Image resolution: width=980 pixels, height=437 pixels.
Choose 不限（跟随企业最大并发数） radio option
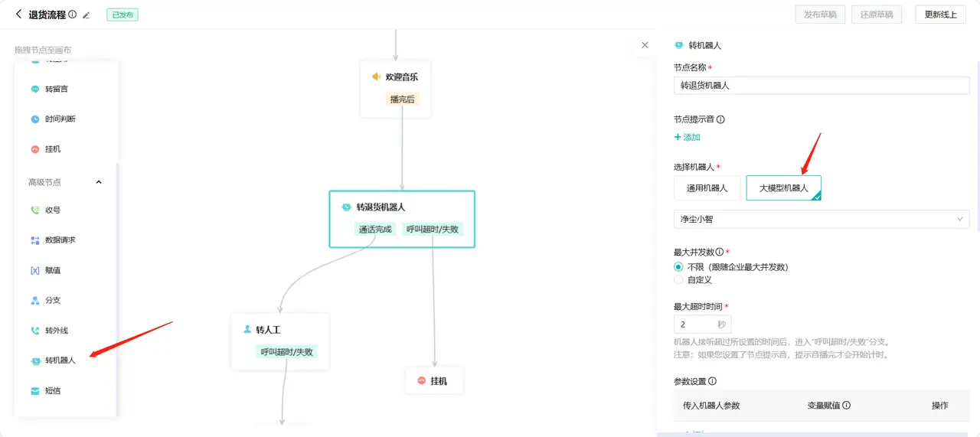[x=678, y=267]
